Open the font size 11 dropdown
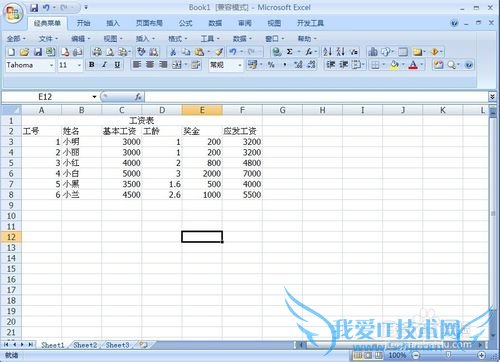Screen dimensions: 500x362 79,65
